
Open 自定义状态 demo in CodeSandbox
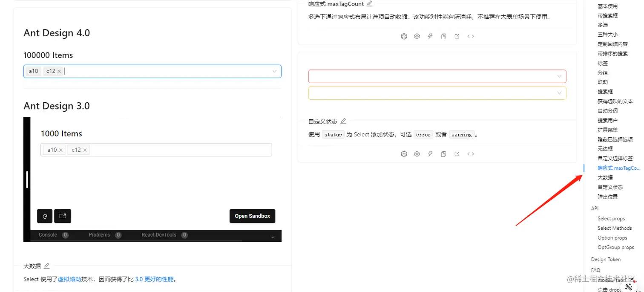tap(404, 154)
